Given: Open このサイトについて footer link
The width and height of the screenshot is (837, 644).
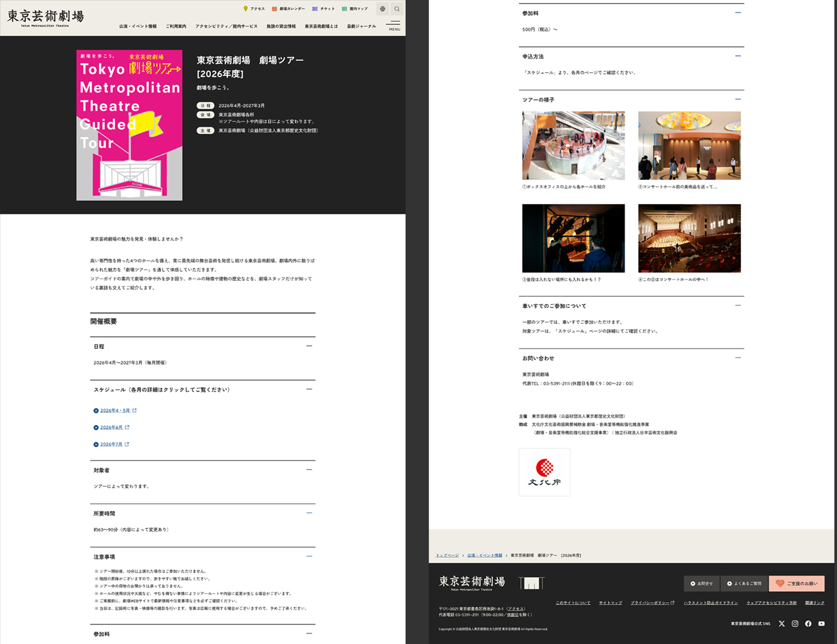Looking at the screenshot, I should click(573, 603).
